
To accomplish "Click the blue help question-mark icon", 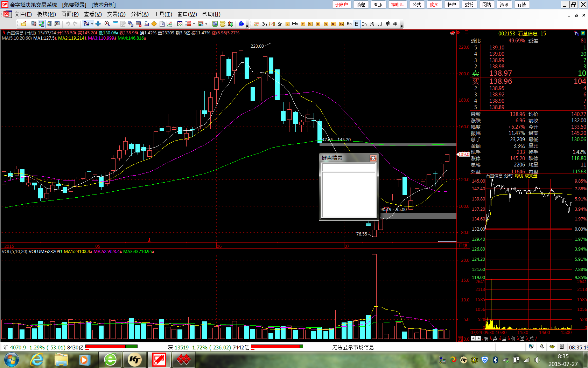I will (x=241, y=24).
